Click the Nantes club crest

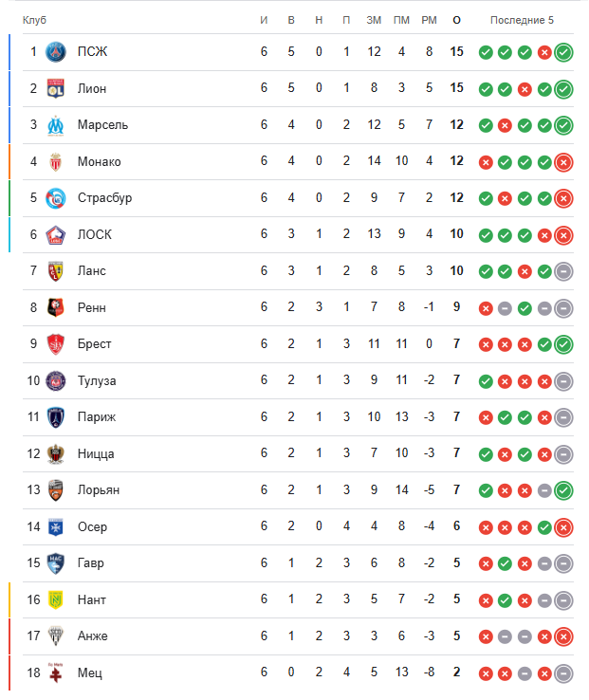click(56, 599)
